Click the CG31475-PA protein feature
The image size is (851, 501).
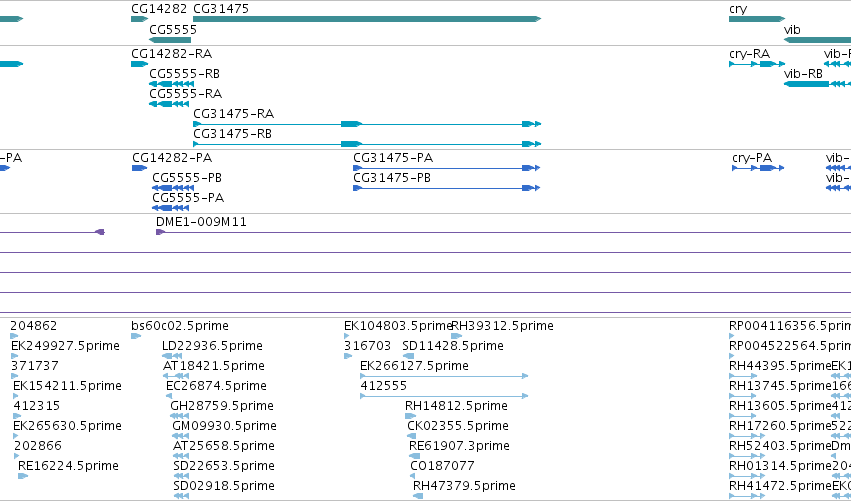(x=447, y=168)
